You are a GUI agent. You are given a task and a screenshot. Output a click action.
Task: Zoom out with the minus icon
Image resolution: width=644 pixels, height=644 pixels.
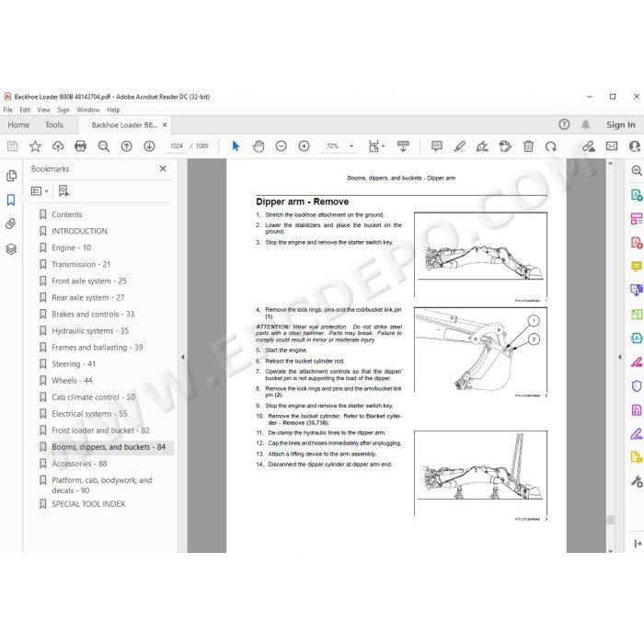[281, 146]
